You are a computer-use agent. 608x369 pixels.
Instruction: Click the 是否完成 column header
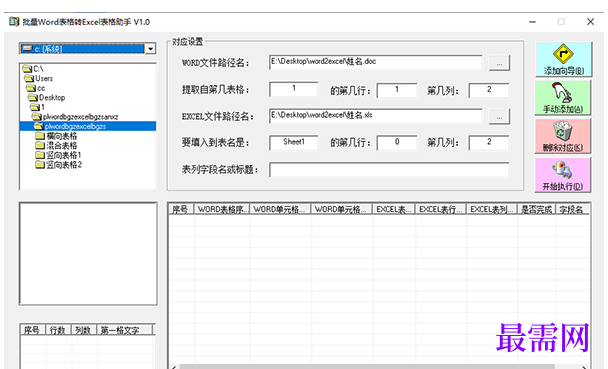[x=537, y=209]
